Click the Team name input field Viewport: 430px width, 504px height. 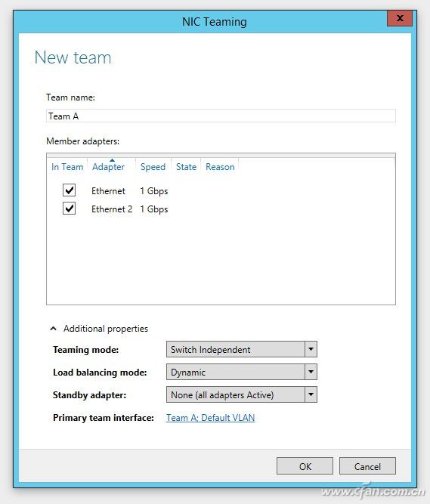point(221,116)
